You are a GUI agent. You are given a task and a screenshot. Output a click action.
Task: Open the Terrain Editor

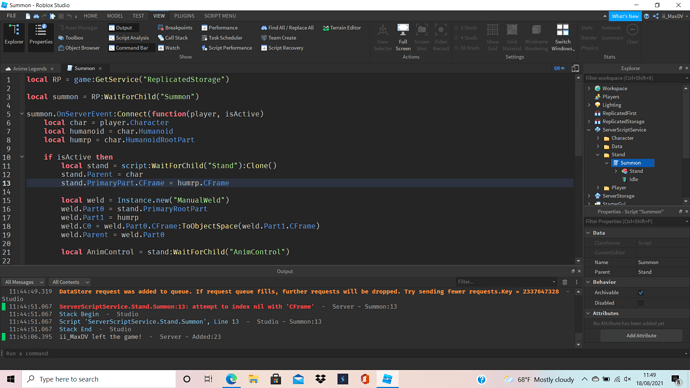click(341, 28)
